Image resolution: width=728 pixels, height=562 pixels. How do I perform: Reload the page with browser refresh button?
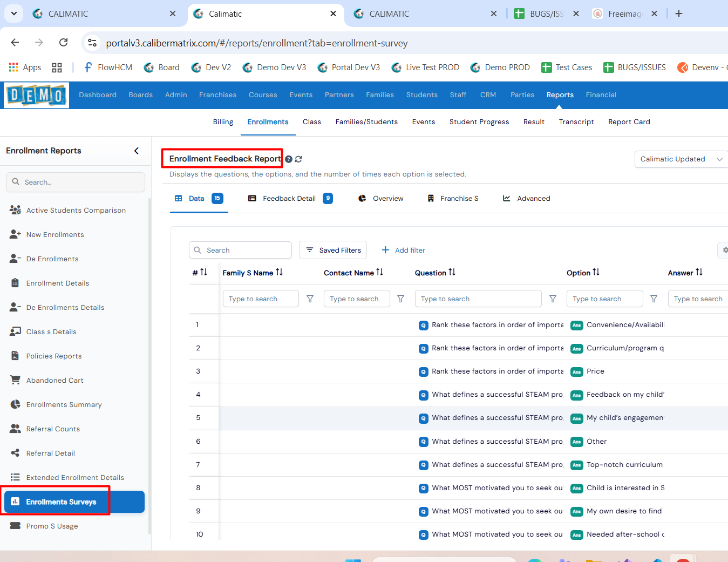(63, 43)
